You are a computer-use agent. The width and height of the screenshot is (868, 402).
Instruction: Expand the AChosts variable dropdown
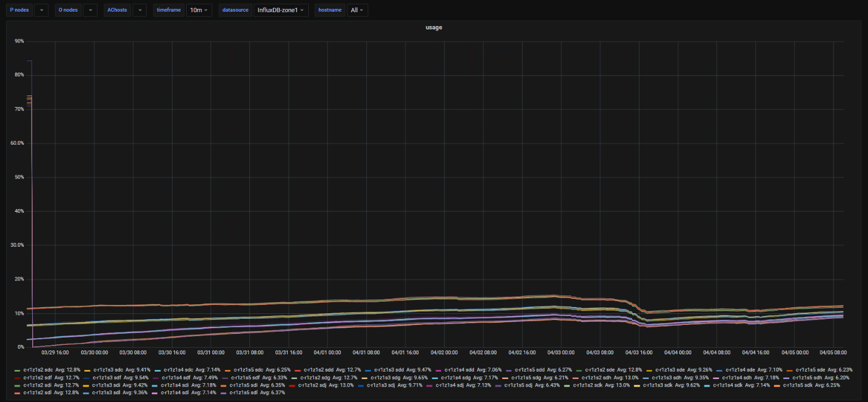point(140,10)
